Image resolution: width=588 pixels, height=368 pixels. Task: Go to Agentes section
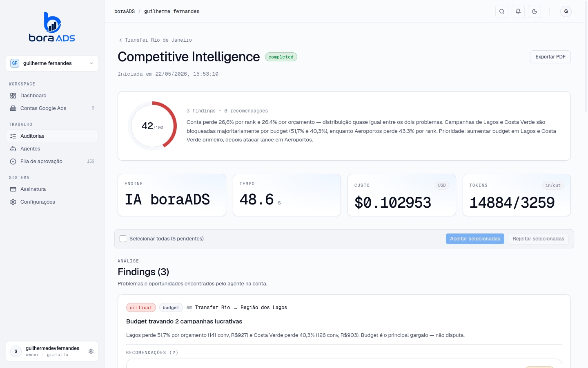tap(52, 149)
